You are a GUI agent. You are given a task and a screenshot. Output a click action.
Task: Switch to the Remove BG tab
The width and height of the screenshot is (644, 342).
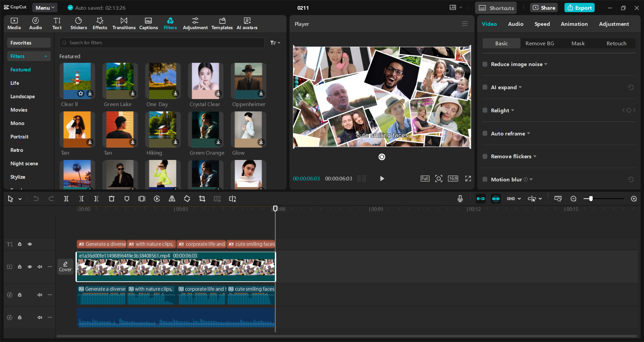tap(539, 43)
